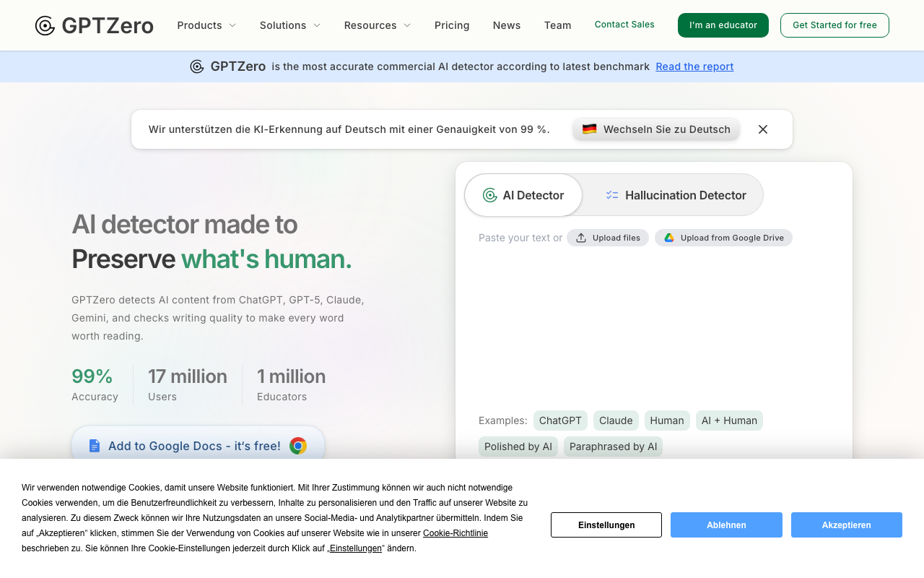Open cookie Einstellungen button

[606, 525]
